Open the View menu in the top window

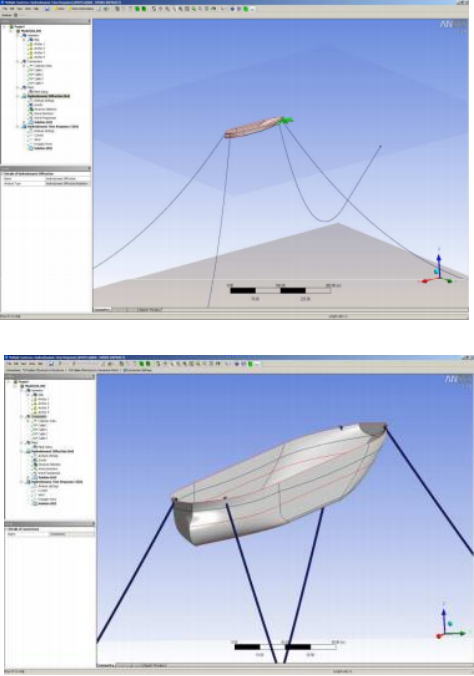pyautogui.click(x=20, y=9)
